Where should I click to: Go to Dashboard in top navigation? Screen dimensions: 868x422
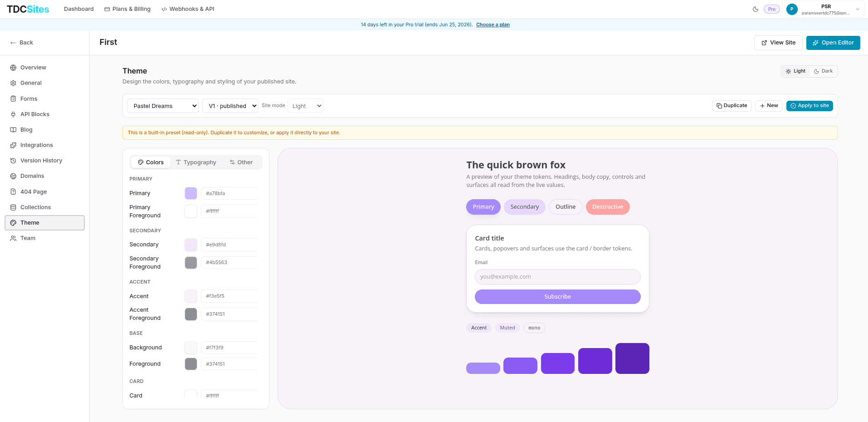(79, 9)
